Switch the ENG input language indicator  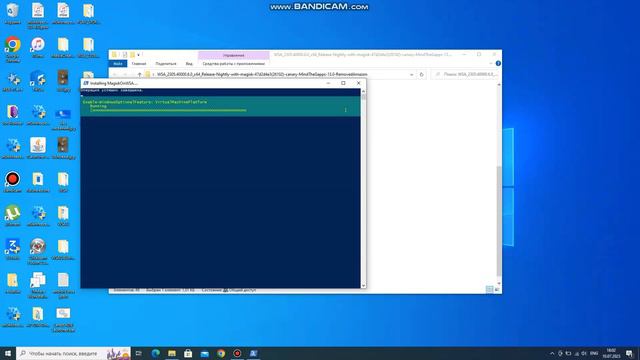(x=594, y=353)
